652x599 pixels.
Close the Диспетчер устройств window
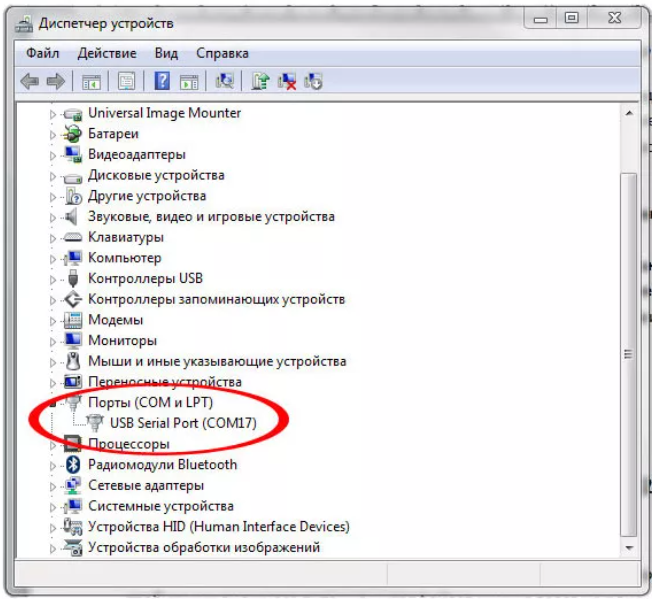tap(614, 18)
